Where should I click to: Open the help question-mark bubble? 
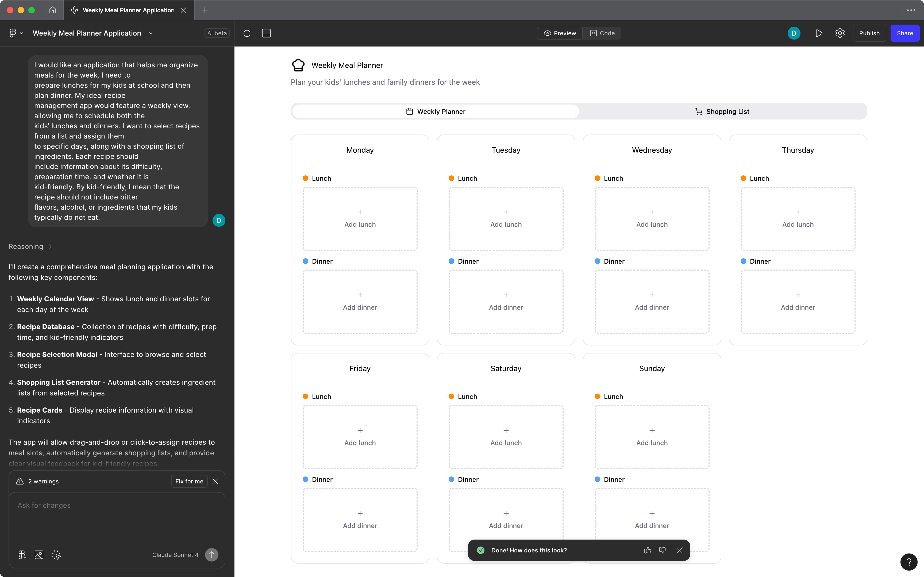pos(909,562)
